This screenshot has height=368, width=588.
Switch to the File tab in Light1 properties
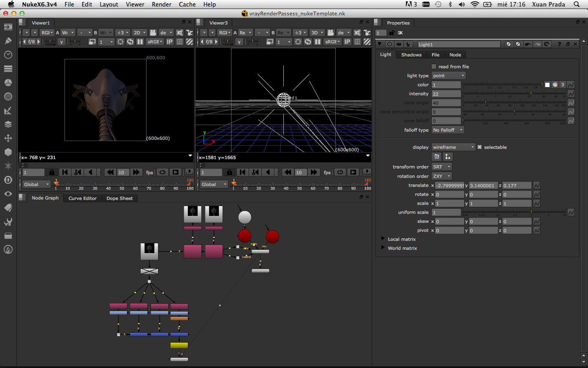436,55
